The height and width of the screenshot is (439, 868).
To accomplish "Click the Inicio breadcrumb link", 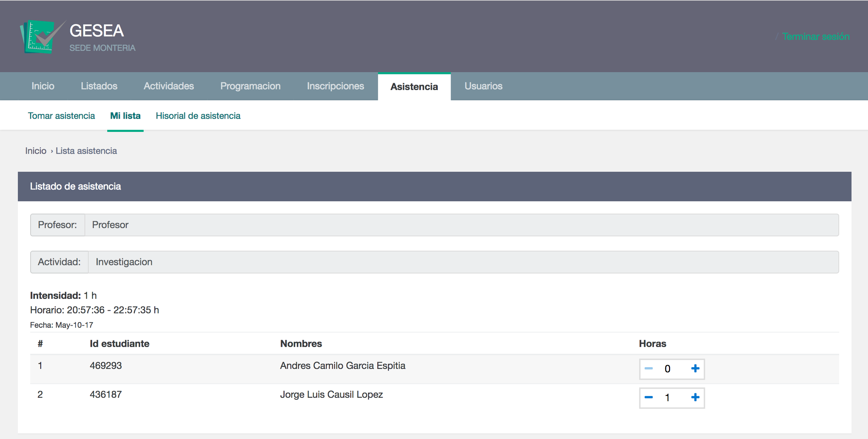I will 36,151.
